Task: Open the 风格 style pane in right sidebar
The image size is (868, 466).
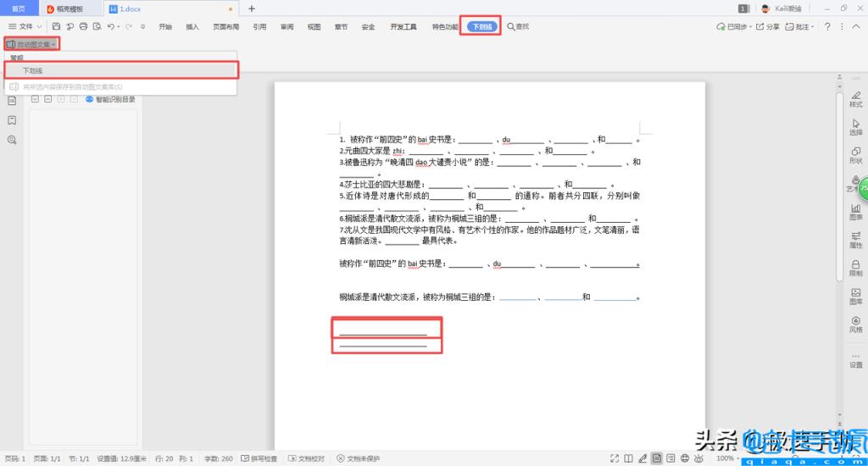Action: click(856, 325)
